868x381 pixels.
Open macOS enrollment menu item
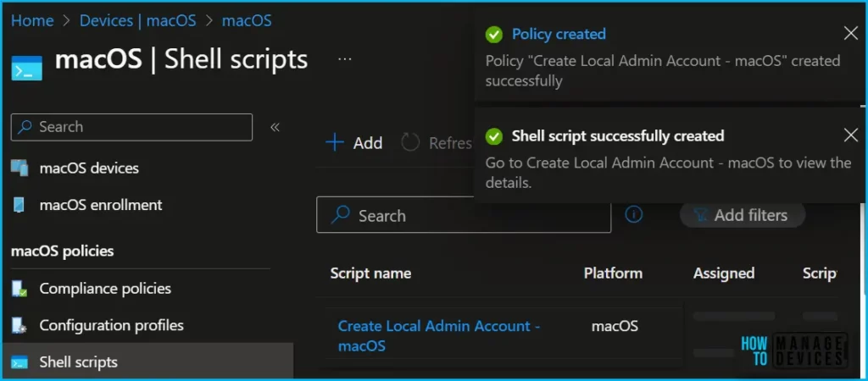(101, 205)
